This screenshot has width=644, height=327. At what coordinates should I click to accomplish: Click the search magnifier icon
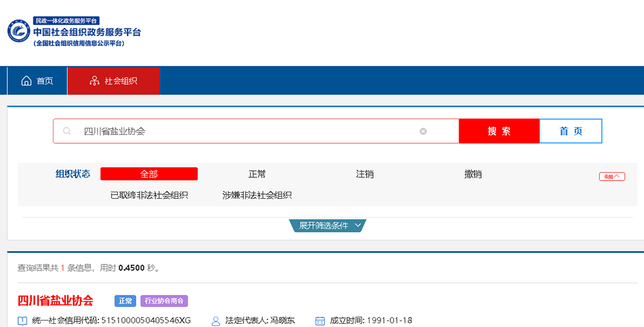(x=66, y=131)
